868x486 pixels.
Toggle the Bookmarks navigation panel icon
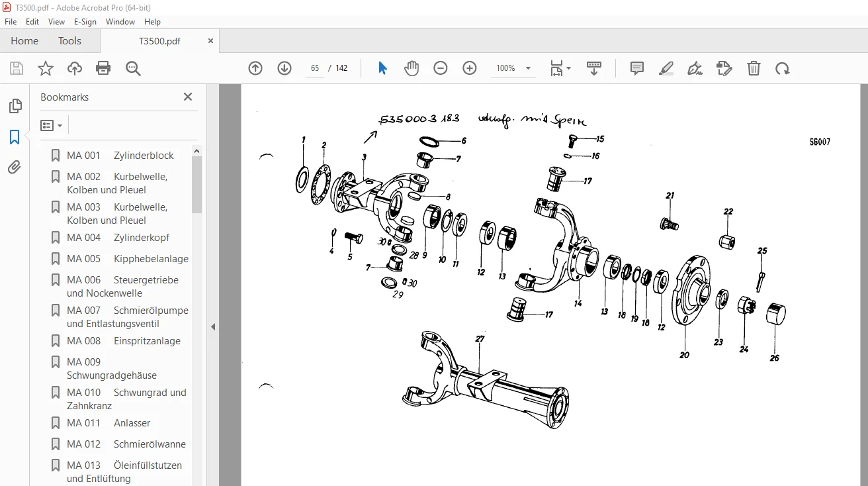(x=15, y=137)
